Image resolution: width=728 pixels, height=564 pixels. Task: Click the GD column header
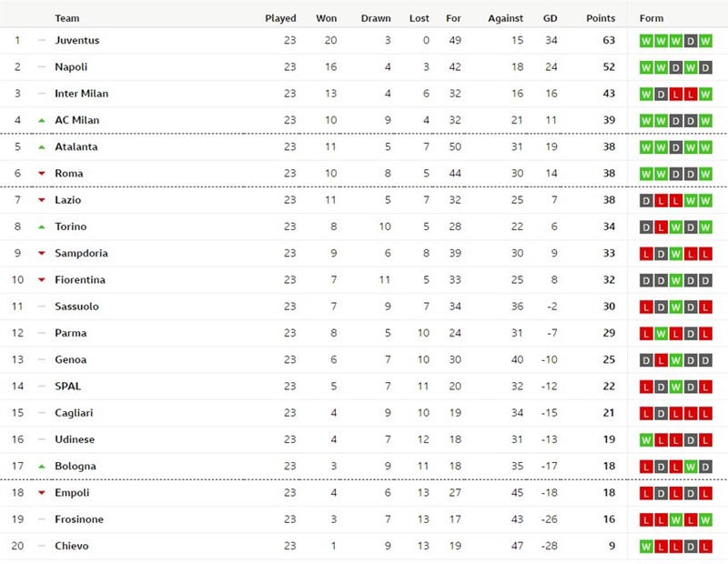(551, 18)
